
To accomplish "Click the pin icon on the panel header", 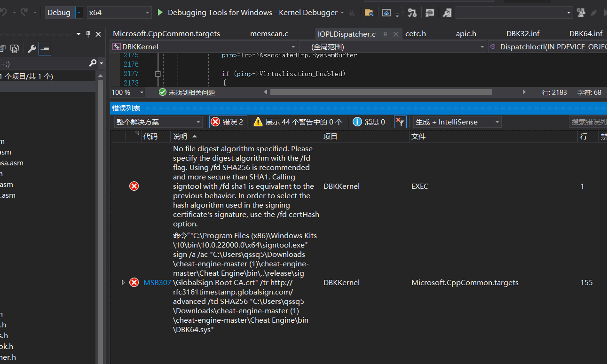I will 88,33.
